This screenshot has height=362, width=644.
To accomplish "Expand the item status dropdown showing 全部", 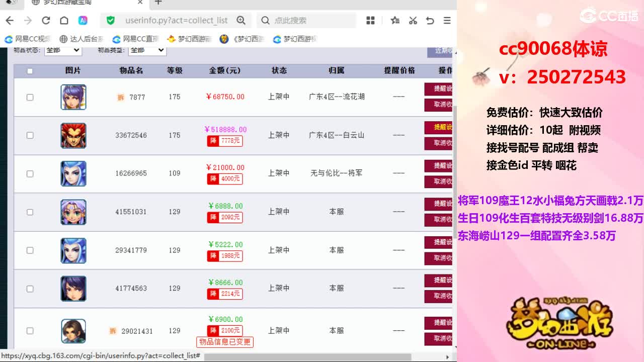I will coord(63,50).
